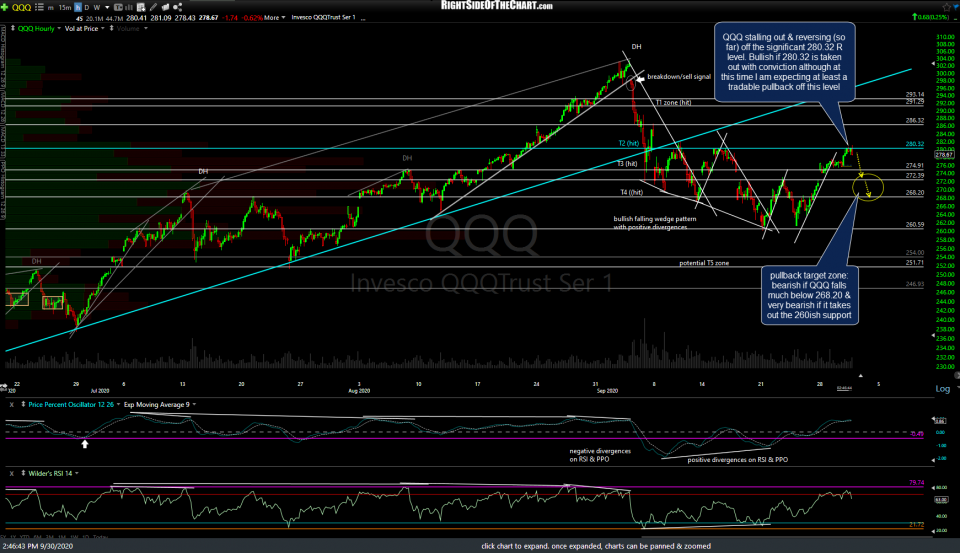960x553 pixels.
Task: Expand the timeframe dropdown arrow after W
Action: pyautogui.click(x=107, y=7)
